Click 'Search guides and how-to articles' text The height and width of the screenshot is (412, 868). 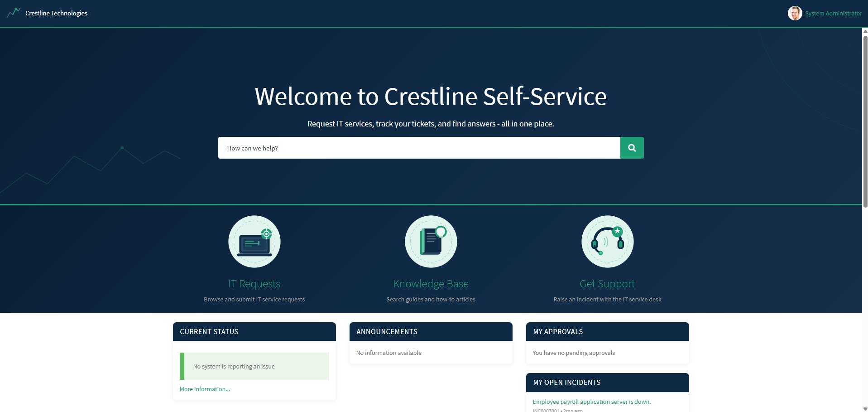pos(431,299)
